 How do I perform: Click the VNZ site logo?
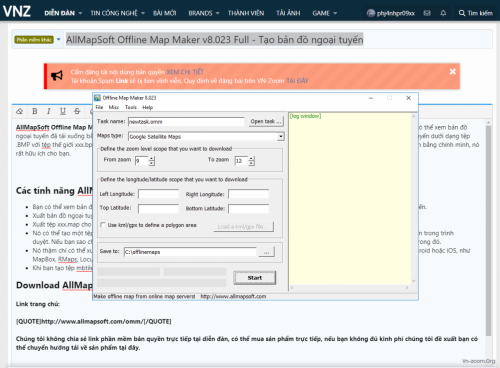[x=17, y=11]
